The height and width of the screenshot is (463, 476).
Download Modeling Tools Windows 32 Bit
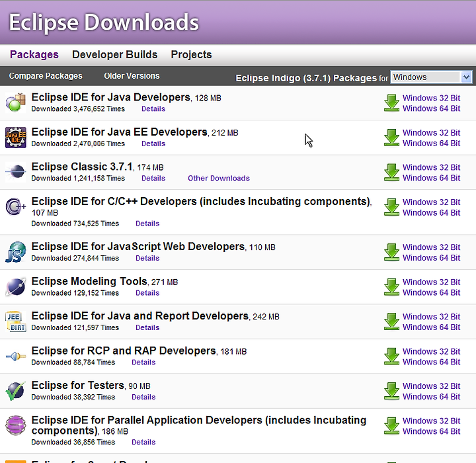tap(431, 282)
